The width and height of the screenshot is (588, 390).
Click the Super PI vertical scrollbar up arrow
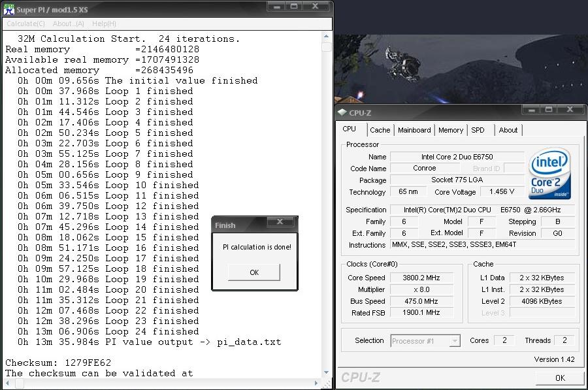(326, 37)
